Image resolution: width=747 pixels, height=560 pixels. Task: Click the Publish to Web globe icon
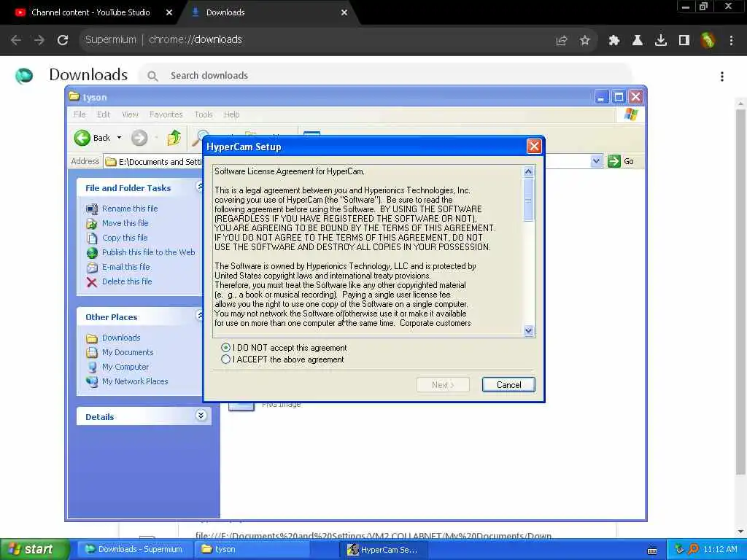pos(91,252)
